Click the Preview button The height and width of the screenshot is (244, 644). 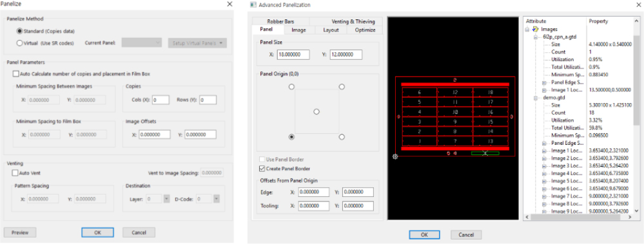[x=20, y=232]
